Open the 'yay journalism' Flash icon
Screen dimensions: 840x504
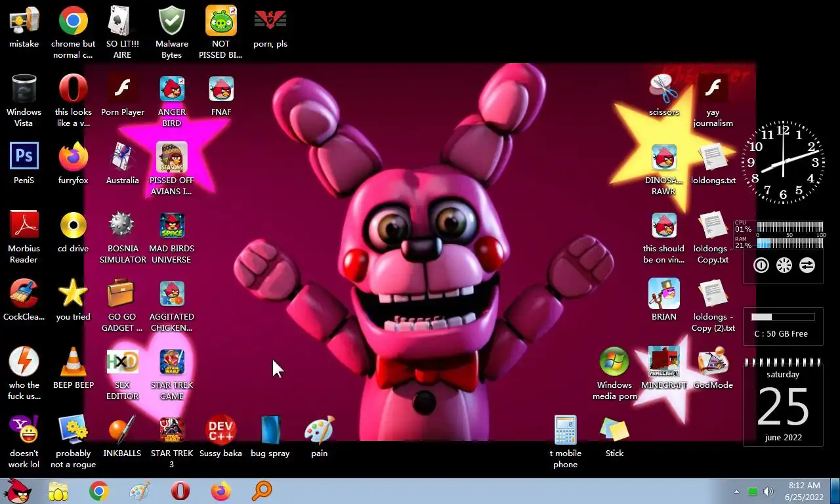[713, 89]
